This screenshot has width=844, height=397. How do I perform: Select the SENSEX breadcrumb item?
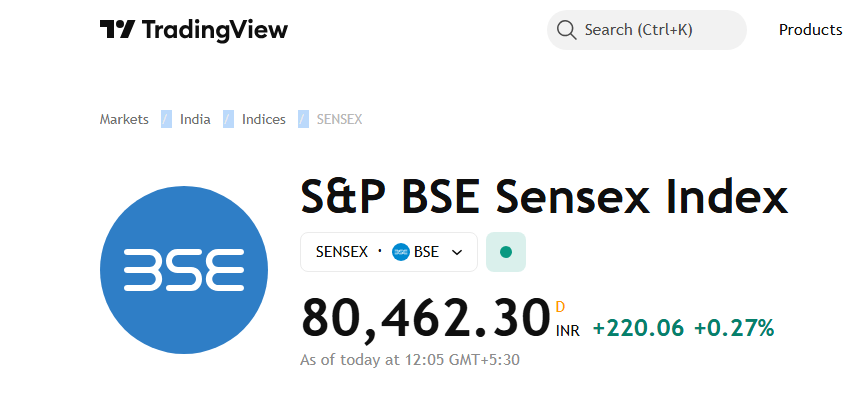339,119
